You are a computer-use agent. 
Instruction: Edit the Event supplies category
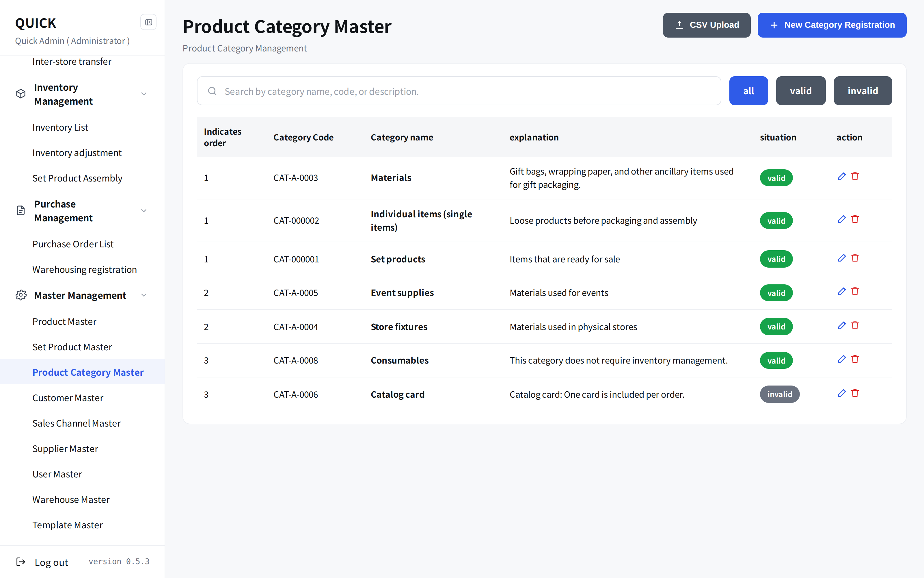click(841, 292)
